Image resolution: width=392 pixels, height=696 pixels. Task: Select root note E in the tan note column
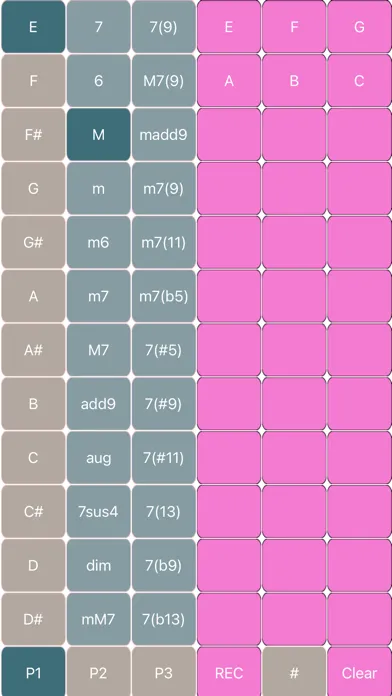(x=33, y=27)
